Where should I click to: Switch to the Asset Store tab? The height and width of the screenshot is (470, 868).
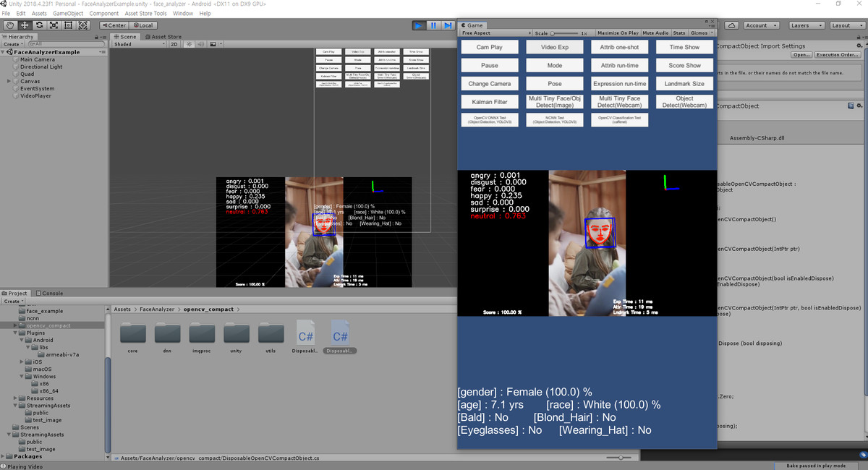[163, 37]
